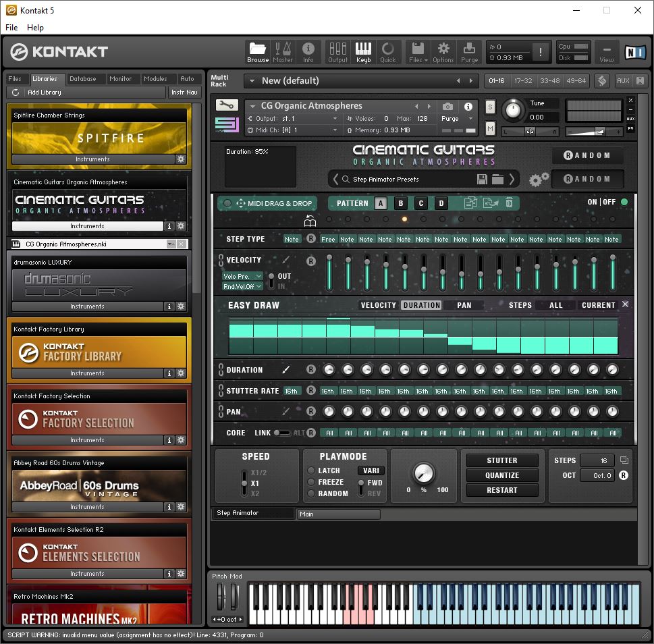Switch to the Database tab
Screen dimensions: 654x644
tap(82, 79)
